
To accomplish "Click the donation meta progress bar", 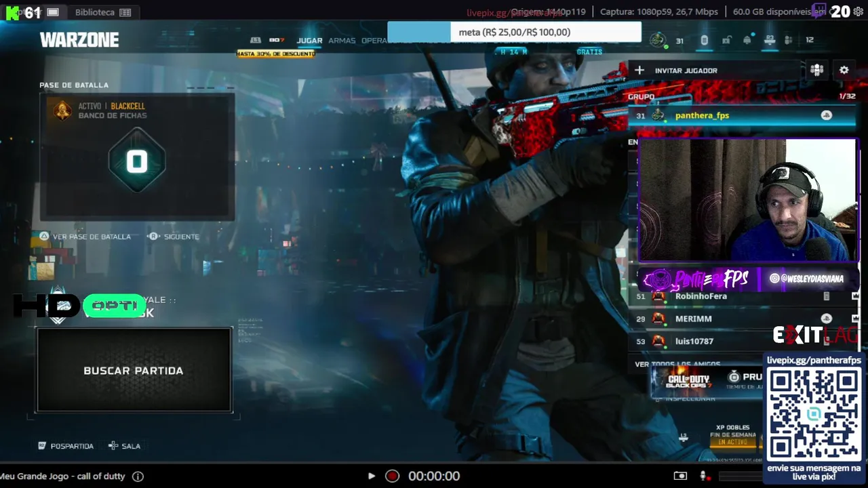I will coord(514,32).
